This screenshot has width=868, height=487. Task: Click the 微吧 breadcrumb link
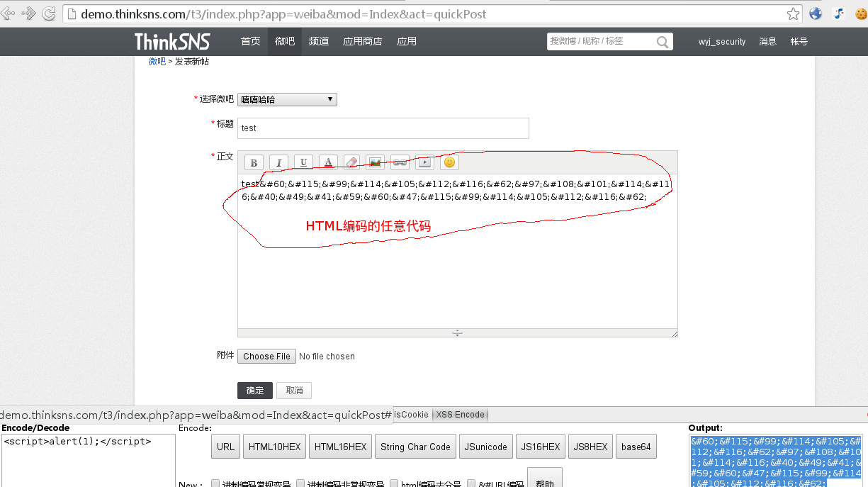point(157,62)
